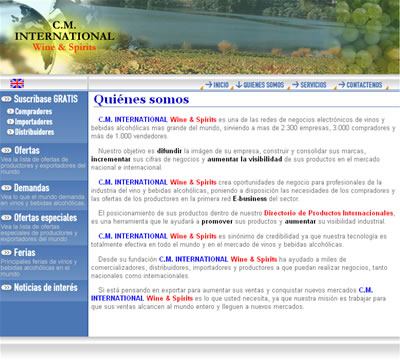Click the bullet icon next to Ferias
This screenshot has width=400, height=360.
(x=6, y=253)
